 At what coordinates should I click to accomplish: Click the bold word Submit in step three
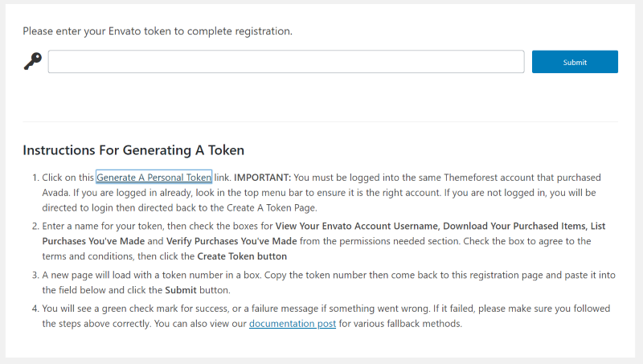181,290
